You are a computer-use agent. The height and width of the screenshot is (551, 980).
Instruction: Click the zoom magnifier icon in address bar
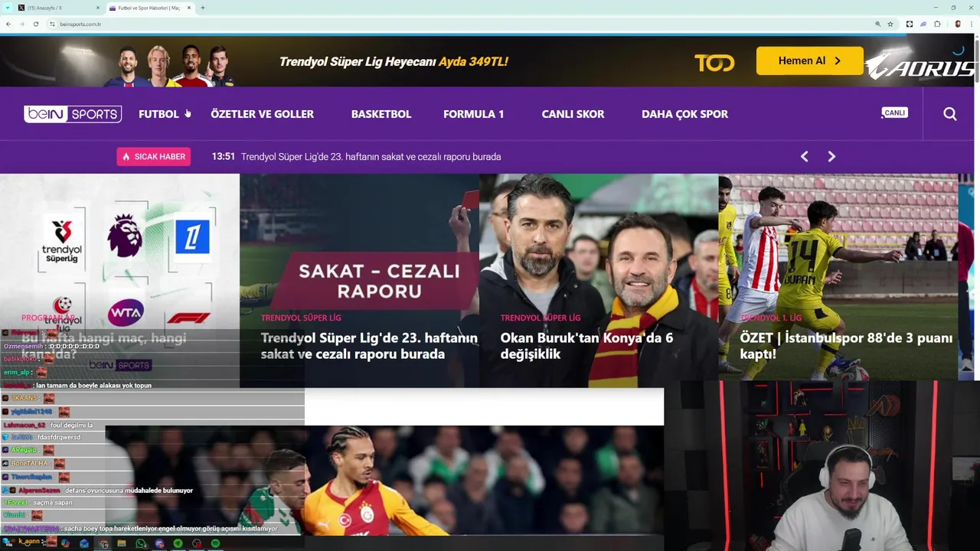[x=877, y=24]
